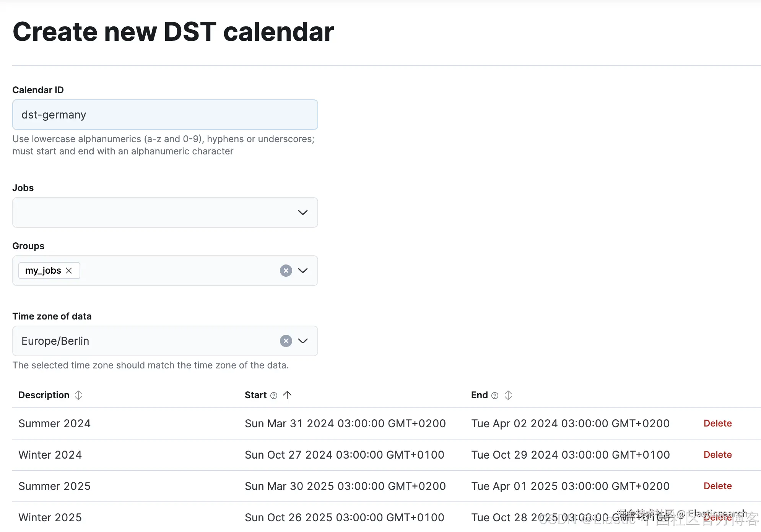Remove my_jobs tag from Groups
The width and height of the screenshot is (761, 532).
[69, 271]
